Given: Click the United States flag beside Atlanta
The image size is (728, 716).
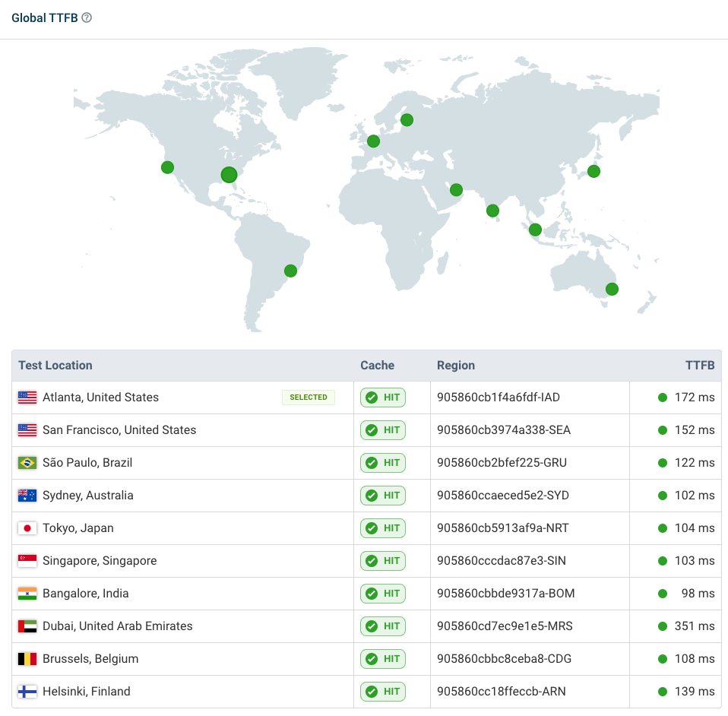Looking at the screenshot, I should [x=27, y=397].
